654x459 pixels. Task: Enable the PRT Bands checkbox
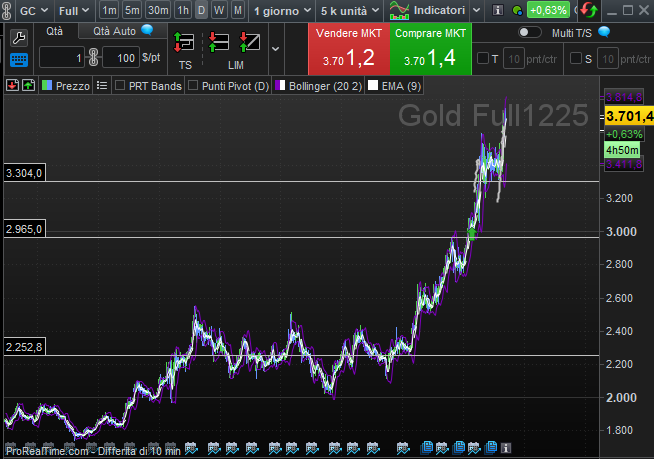(x=120, y=86)
